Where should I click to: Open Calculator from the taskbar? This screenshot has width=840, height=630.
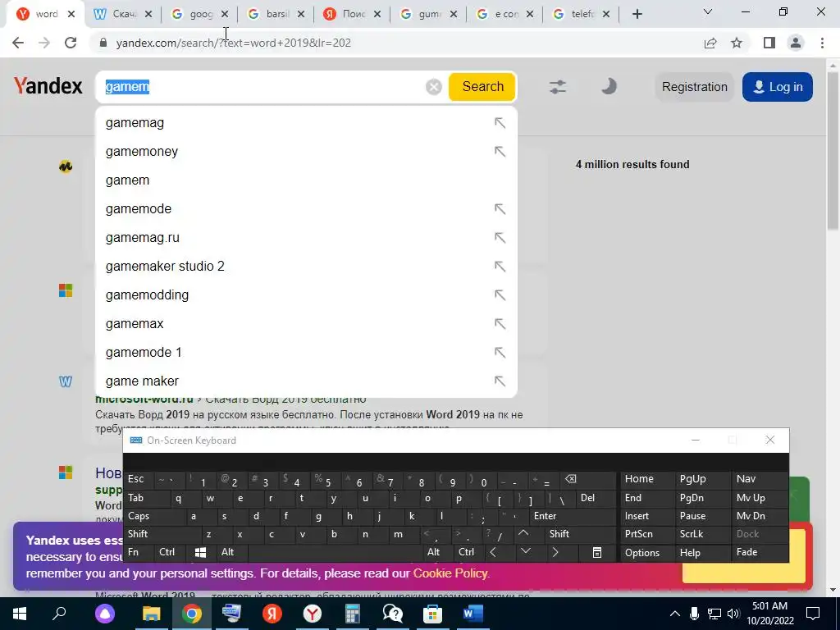[x=352, y=614]
